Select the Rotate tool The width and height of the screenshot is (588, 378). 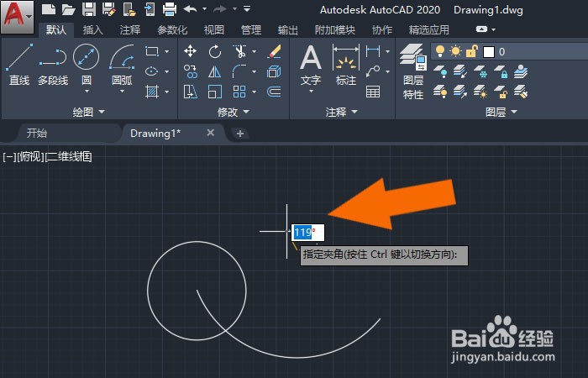(215, 51)
